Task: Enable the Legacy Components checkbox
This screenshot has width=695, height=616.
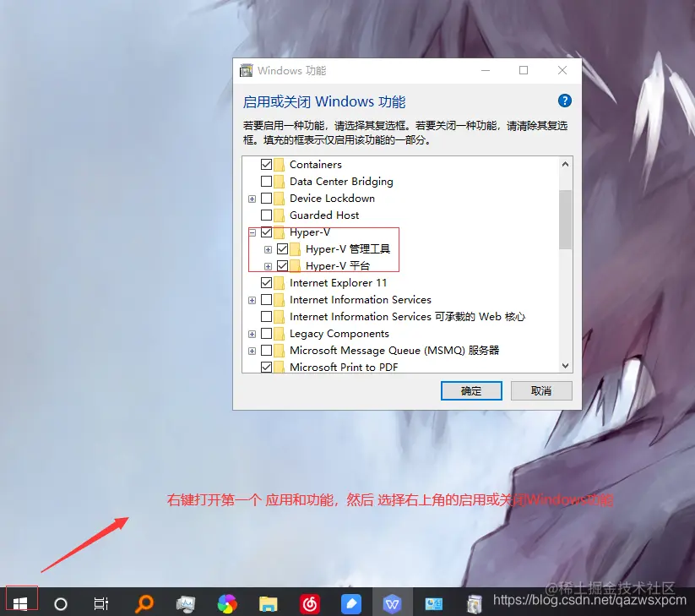Action: [x=266, y=334]
